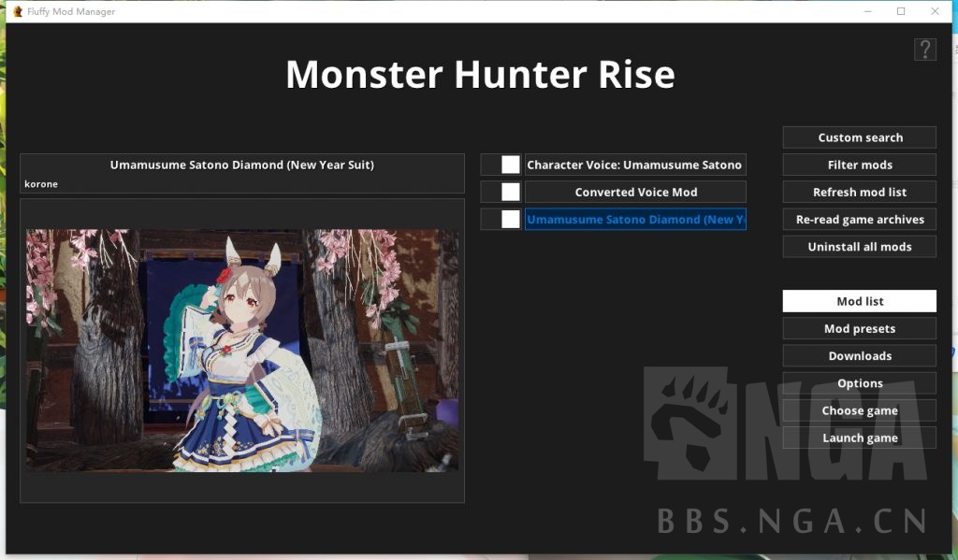Enable the Character Voice: Umamusume Satono mod
The width and height of the screenshot is (958, 560).
(511, 165)
